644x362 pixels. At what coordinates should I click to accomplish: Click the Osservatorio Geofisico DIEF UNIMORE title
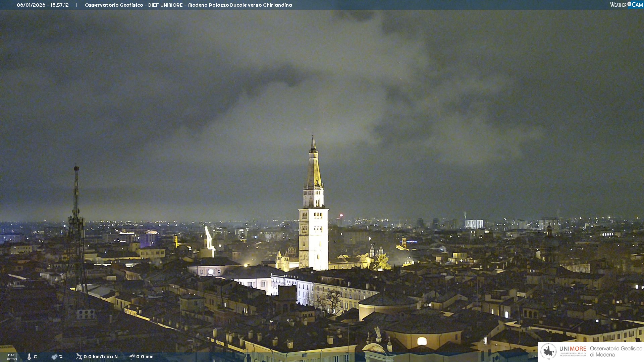pyautogui.click(x=188, y=5)
